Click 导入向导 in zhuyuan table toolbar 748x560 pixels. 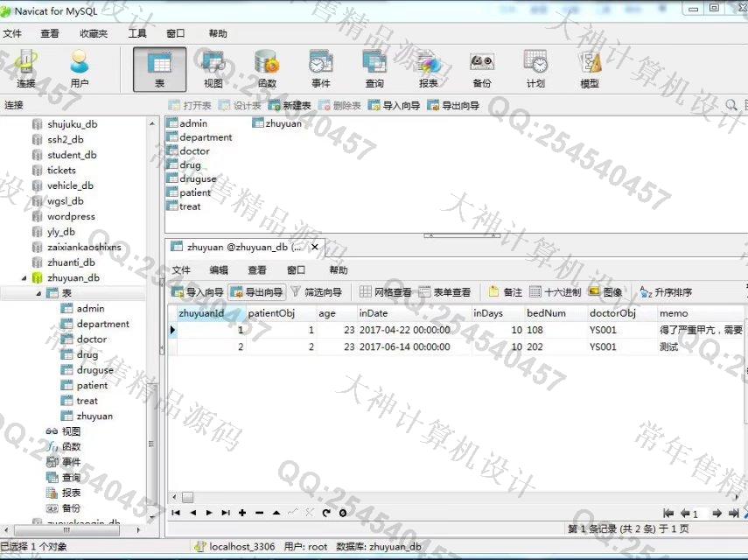[x=198, y=292]
